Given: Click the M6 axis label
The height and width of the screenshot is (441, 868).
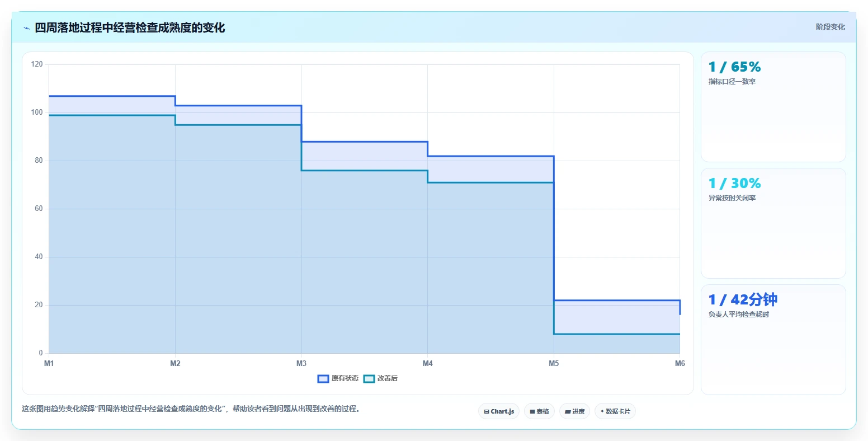Looking at the screenshot, I should (680, 364).
